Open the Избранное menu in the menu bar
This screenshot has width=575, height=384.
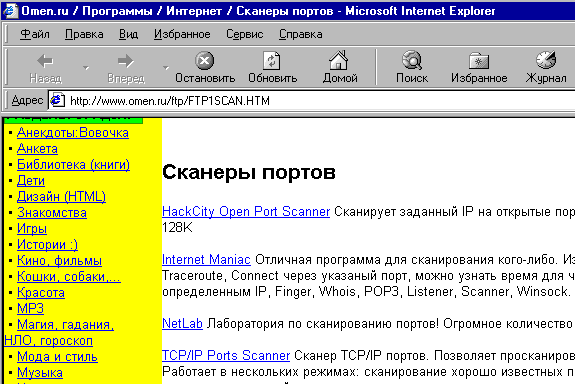(182, 34)
